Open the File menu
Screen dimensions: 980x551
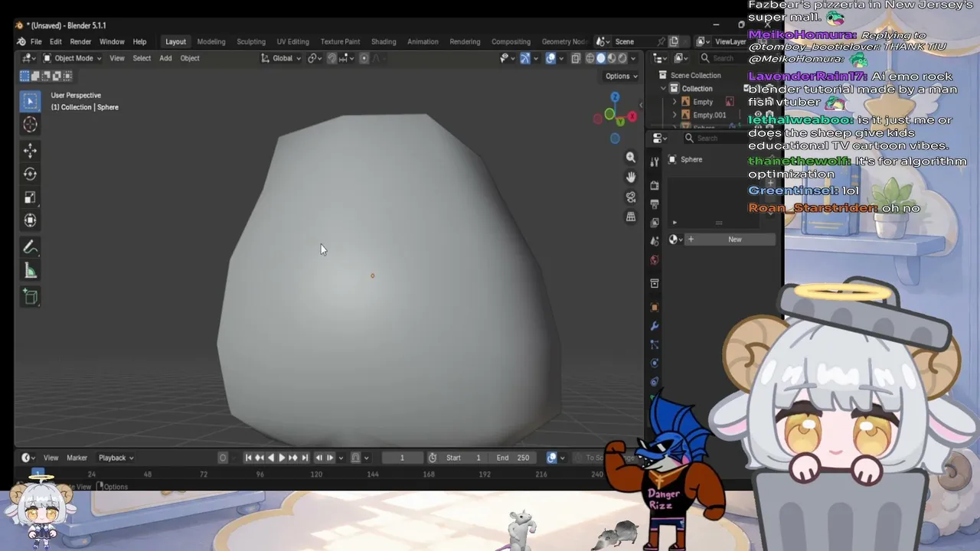(x=36, y=41)
